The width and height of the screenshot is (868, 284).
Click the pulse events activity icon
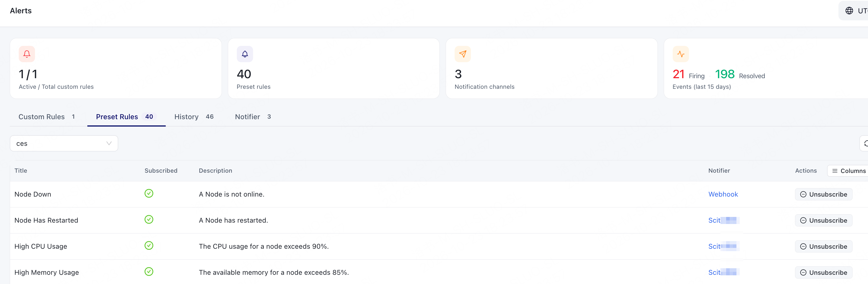coord(681,54)
